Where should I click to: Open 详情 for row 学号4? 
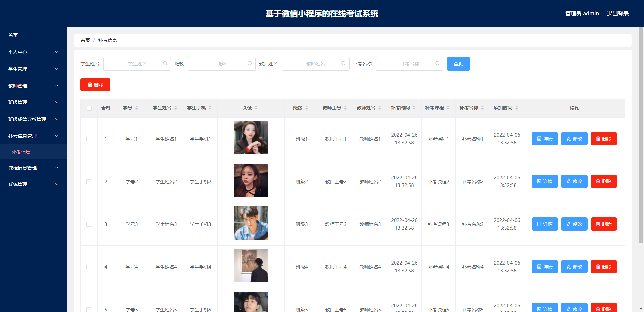coord(545,267)
